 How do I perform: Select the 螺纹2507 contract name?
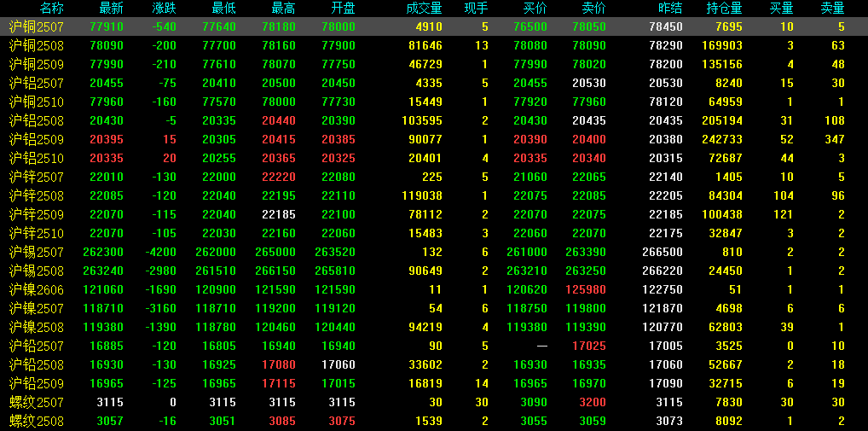(x=37, y=402)
